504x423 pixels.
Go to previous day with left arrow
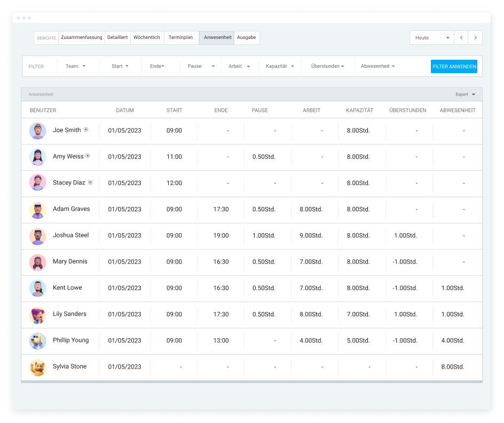(461, 38)
